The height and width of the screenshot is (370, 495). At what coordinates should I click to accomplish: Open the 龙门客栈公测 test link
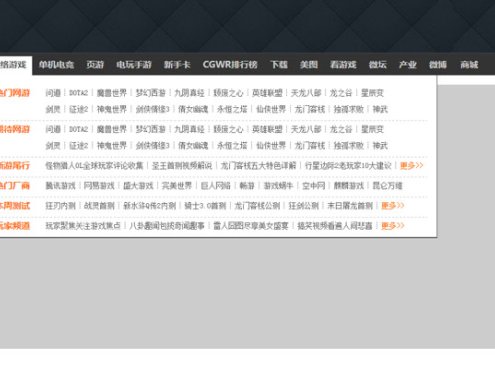257,206
